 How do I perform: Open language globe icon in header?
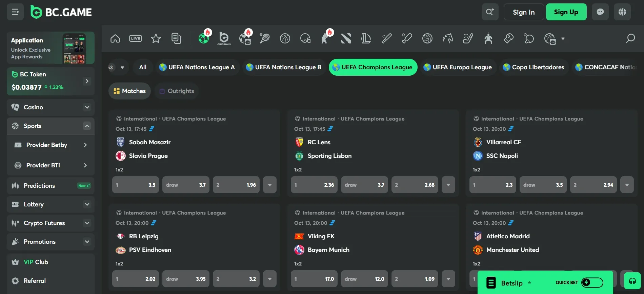click(x=622, y=12)
